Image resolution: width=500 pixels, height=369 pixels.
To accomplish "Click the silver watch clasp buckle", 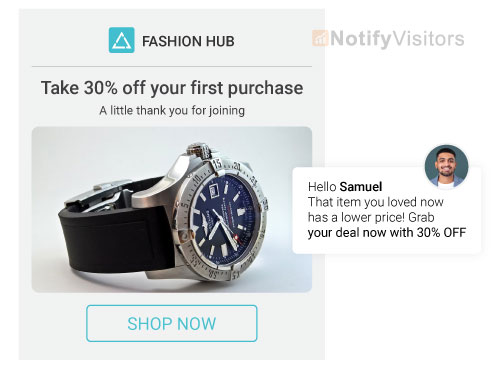I will 98,197.
